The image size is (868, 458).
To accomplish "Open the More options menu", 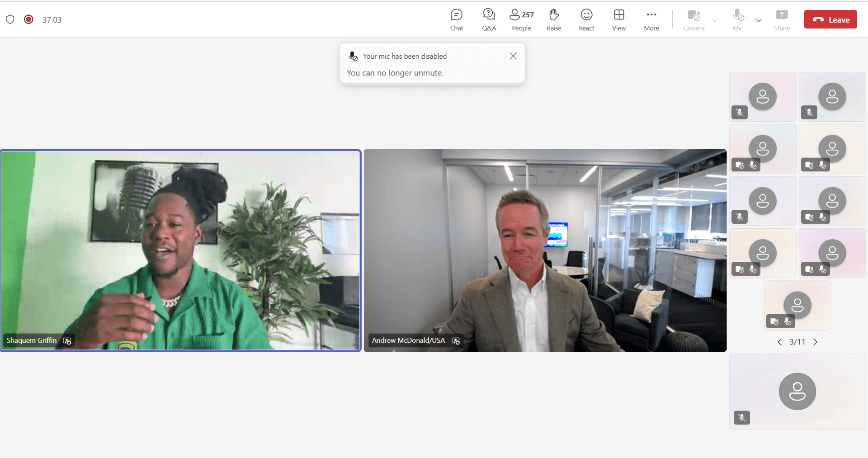I will coord(651,20).
